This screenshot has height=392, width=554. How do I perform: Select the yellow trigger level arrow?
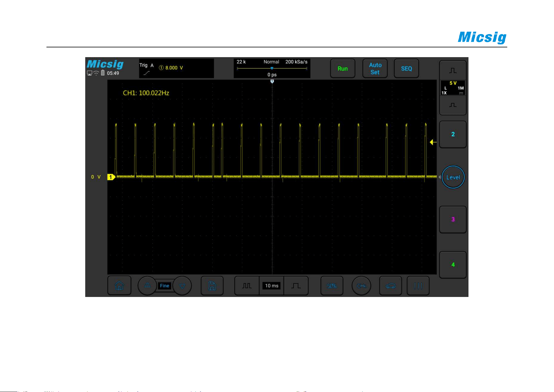pos(433,142)
